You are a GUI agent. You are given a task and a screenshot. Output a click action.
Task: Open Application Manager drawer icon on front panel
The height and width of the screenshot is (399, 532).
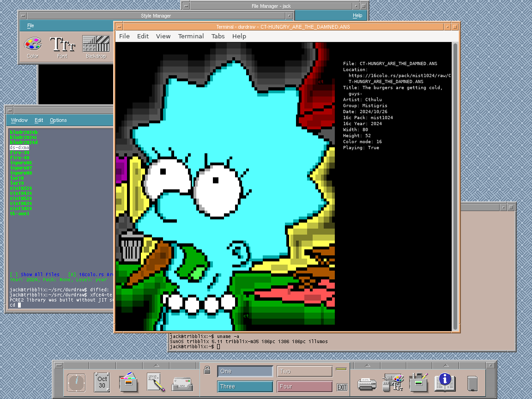point(419,382)
